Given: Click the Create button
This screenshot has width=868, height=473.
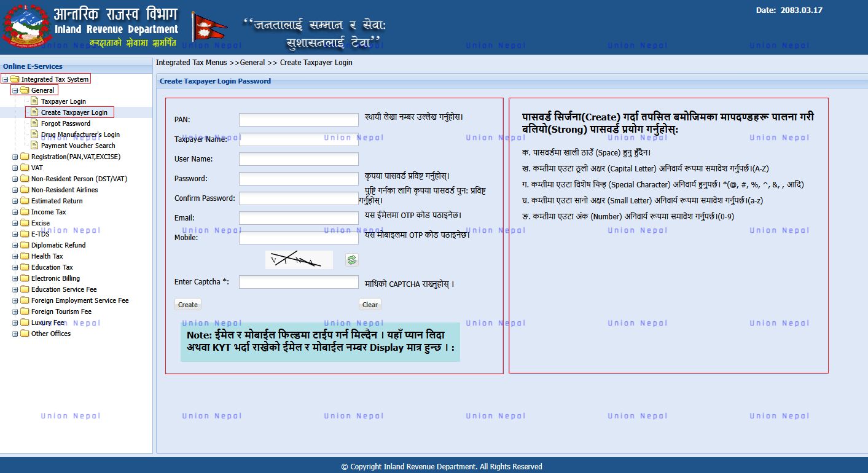Looking at the screenshot, I should tap(188, 304).
